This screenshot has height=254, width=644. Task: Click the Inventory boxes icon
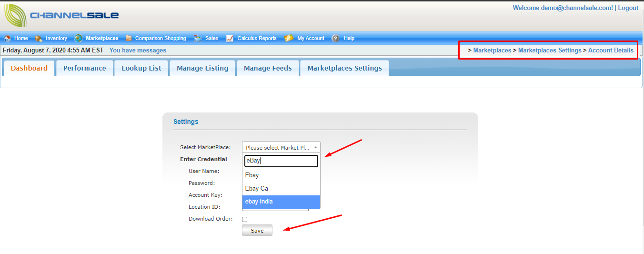point(39,39)
